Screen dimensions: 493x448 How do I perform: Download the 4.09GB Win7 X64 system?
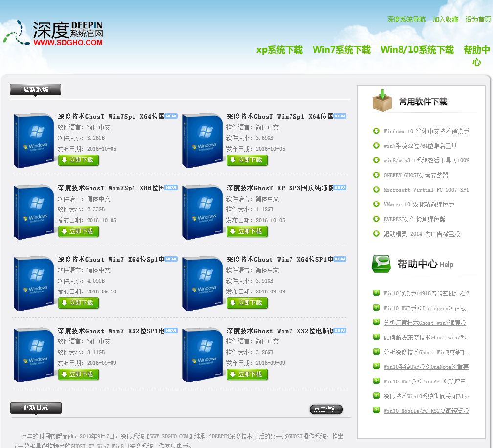[x=78, y=303]
